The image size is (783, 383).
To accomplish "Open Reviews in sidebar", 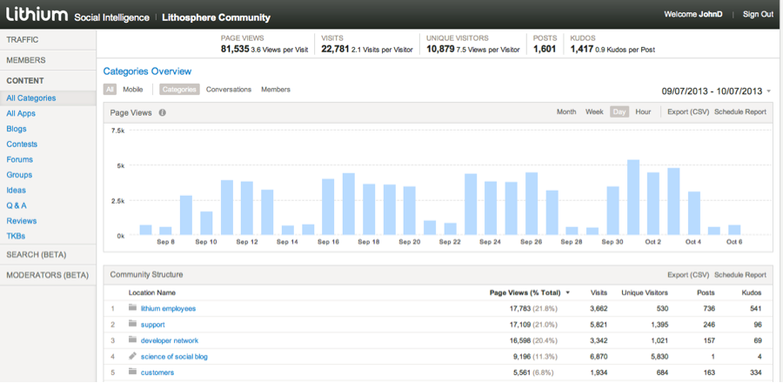I will click(21, 221).
